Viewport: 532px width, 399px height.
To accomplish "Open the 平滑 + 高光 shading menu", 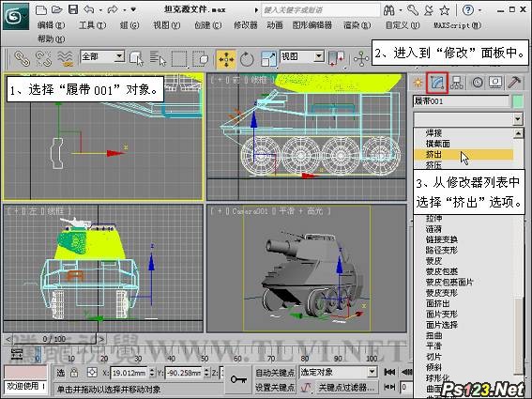I will pyautogui.click(x=301, y=211).
